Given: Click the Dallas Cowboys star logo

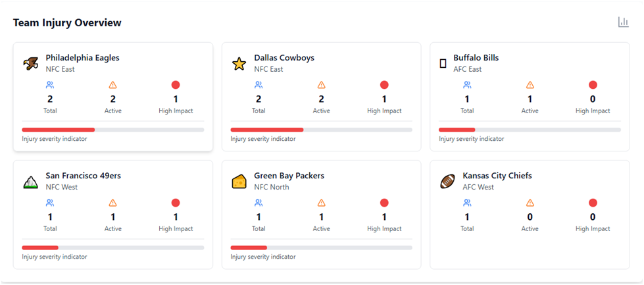Looking at the screenshot, I should 239,64.
